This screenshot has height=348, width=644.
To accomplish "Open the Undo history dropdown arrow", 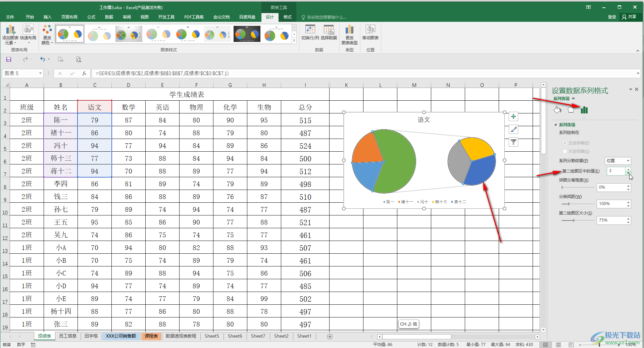I will (x=49, y=59).
